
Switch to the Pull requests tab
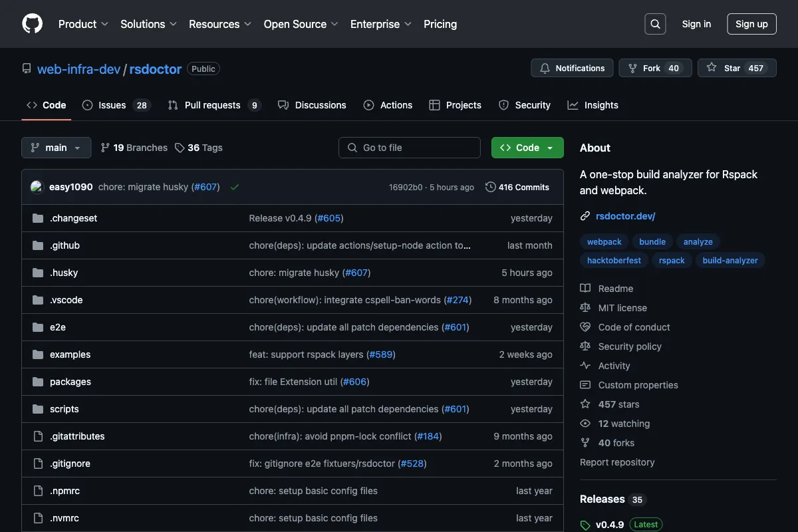point(214,105)
